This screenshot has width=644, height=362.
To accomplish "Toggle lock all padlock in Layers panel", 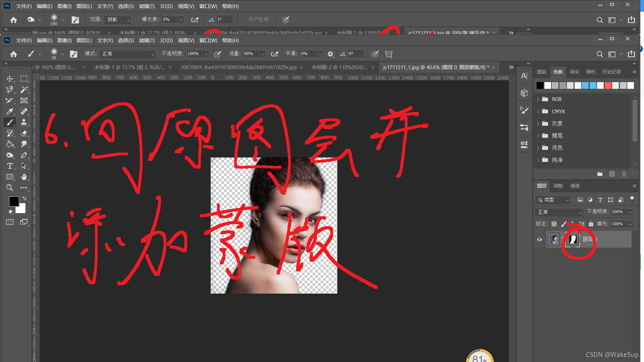I will click(x=591, y=224).
